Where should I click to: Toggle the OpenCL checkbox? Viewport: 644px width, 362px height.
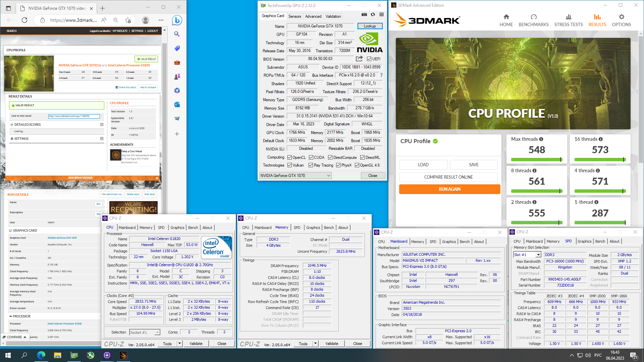coord(290,158)
